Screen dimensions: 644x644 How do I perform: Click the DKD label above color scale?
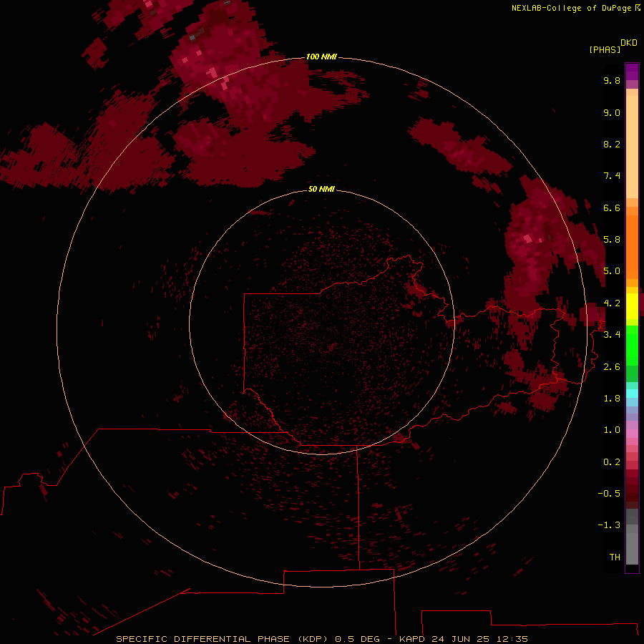click(x=629, y=42)
